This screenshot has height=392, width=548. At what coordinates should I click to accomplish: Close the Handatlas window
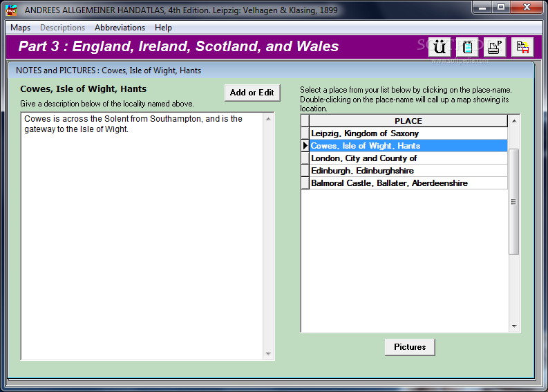click(527, 8)
